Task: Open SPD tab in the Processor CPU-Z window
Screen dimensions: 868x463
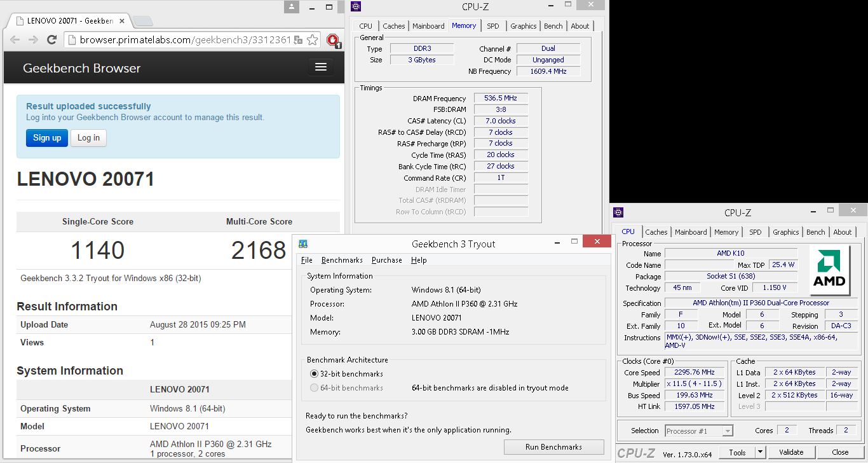Action: (x=756, y=232)
